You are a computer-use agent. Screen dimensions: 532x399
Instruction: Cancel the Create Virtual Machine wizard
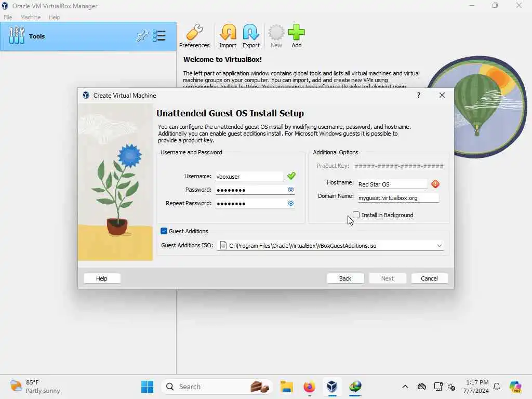[x=430, y=278]
